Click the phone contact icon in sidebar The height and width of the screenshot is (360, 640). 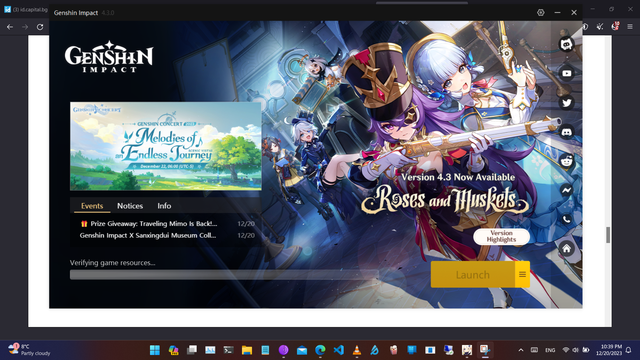tap(567, 220)
